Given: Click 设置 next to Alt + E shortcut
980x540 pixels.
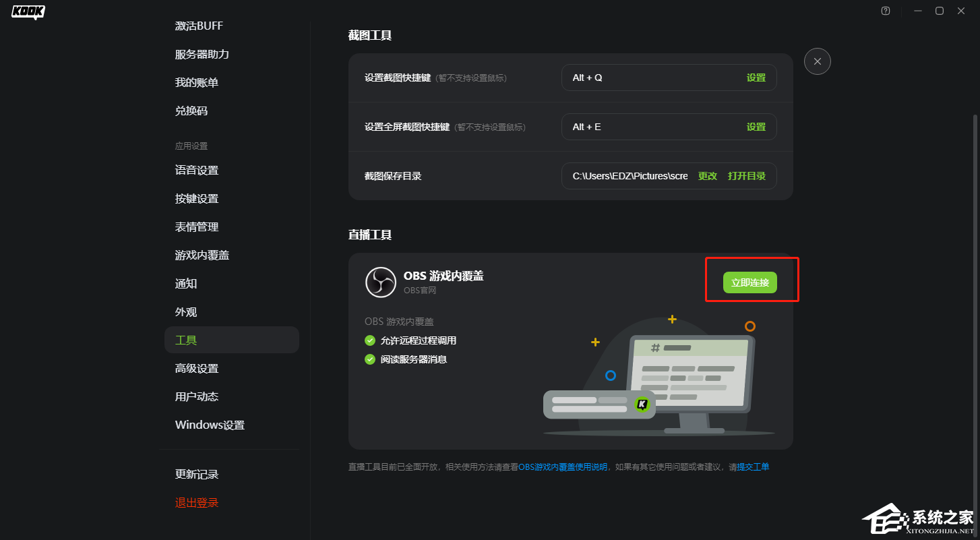Looking at the screenshot, I should click(x=756, y=126).
